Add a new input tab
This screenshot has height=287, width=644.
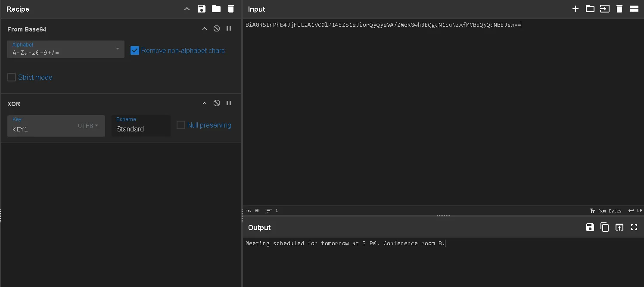(575, 9)
